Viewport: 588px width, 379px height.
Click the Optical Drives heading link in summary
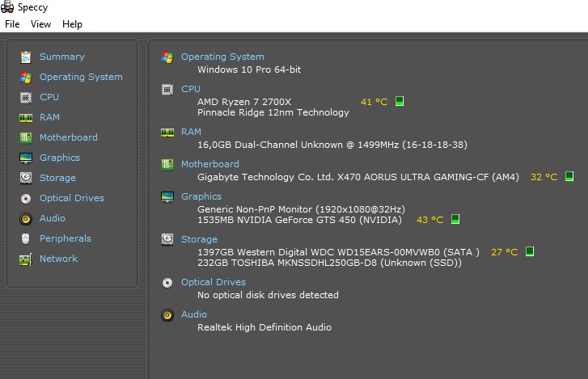tap(214, 282)
